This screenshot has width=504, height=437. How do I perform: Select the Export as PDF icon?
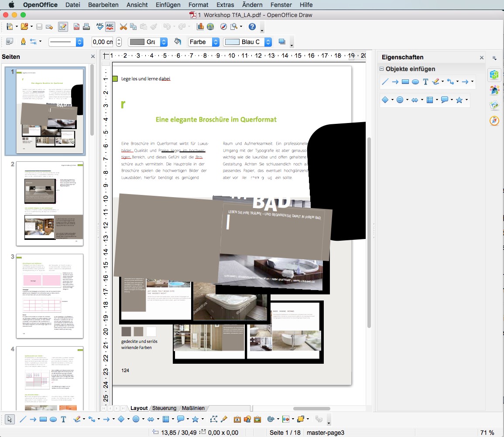coord(76,26)
